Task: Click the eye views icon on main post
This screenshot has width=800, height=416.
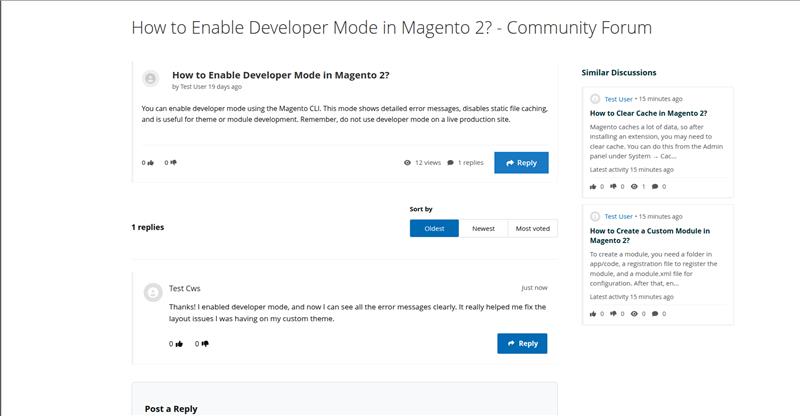Action: pos(407,162)
